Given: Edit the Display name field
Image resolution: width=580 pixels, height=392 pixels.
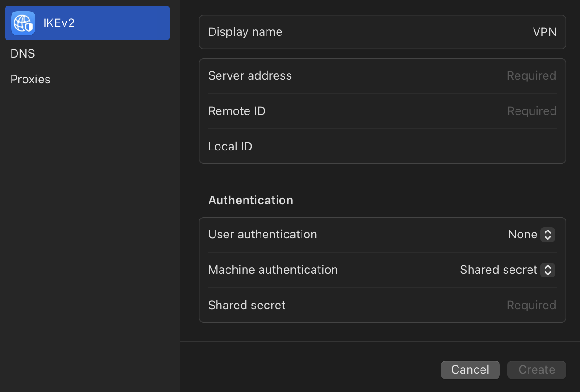Looking at the screenshot, I should pos(382,32).
